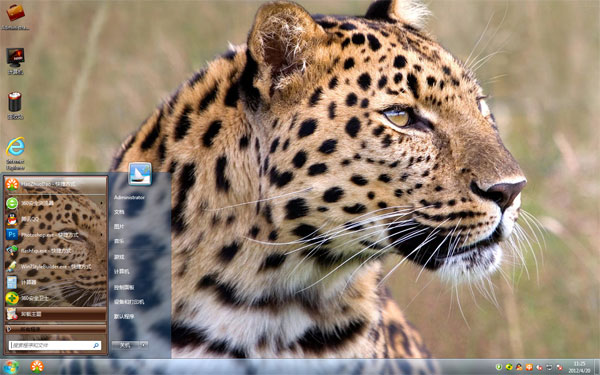Viewport: 600px width, 375px height.
Task: Expand submenu arrow beside 360 browser entry
Action: click(102, 203)
